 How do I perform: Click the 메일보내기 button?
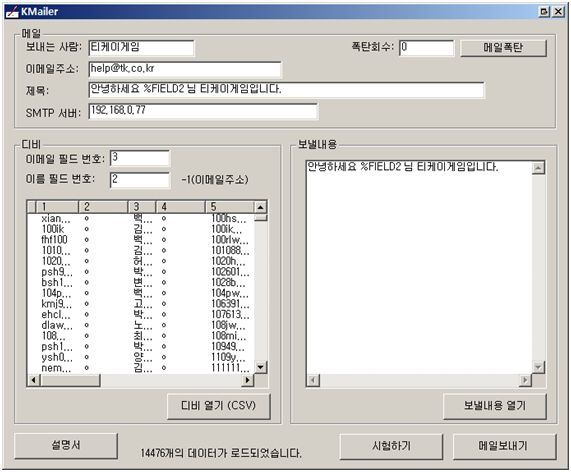pyautogui.click(x=504, y=446)
